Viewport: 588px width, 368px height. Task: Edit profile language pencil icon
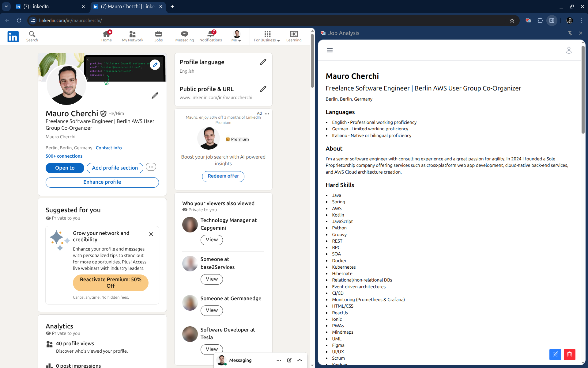pyautogui.click(x=263, y=62)
